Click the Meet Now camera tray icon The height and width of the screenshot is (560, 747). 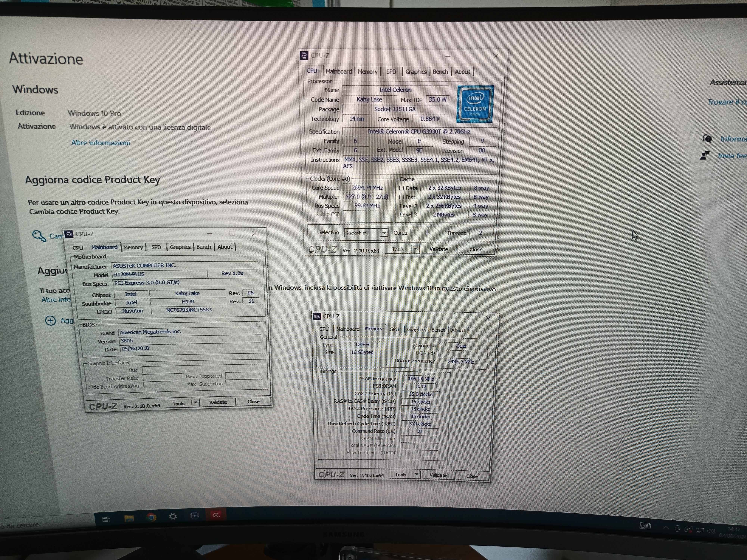(677, 529)
